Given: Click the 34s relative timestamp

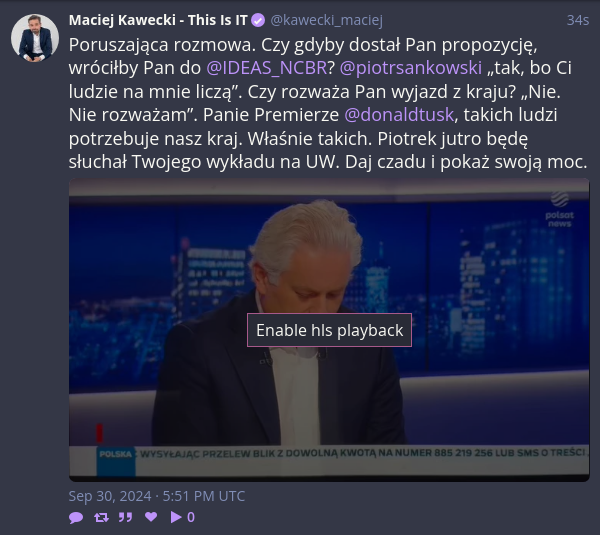Looking at the screenshot, I should coord(577,20).
